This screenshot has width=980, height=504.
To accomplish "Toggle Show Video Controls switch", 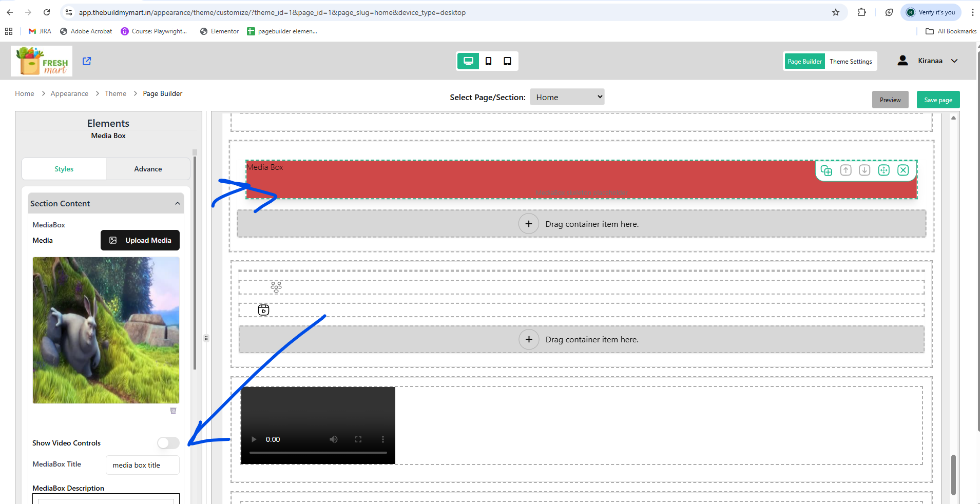I will pos(168,443).
